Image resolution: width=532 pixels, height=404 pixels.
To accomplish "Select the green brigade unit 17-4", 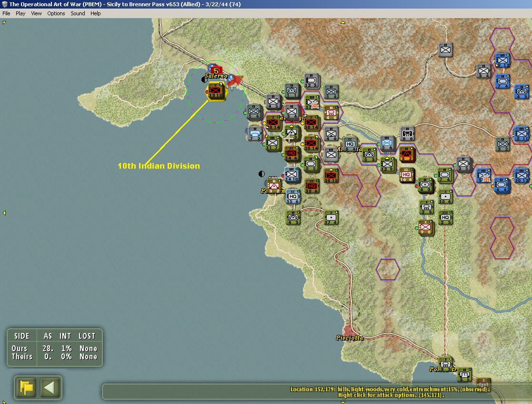I will (331, 218).
